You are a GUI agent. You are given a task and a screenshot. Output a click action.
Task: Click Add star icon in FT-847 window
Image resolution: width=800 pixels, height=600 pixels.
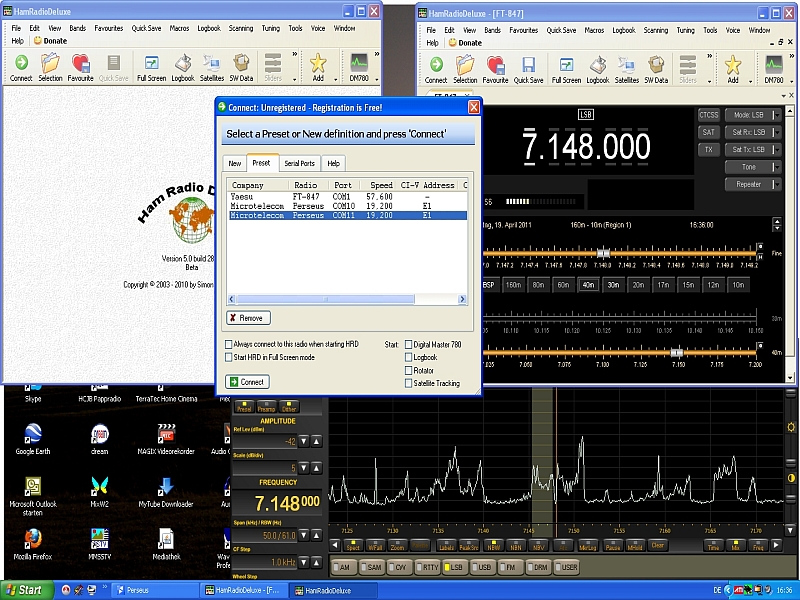click(733, 70)
